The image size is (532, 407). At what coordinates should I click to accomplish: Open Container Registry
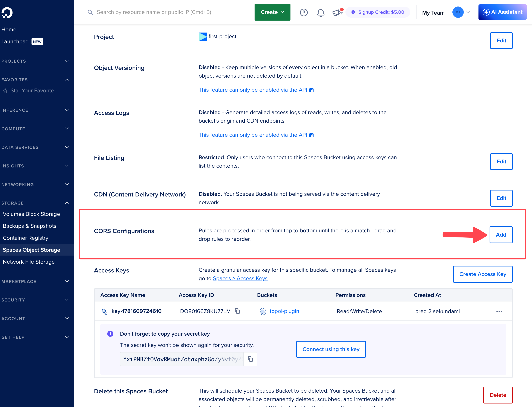pos(26,238)
